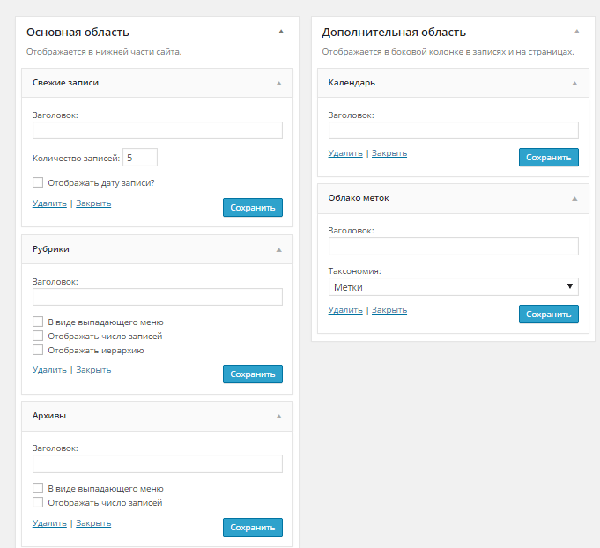The width and height of the screenshot is (600, 548).
Task: Click Удалить link in Архивы widget
Action: point(49,523)
